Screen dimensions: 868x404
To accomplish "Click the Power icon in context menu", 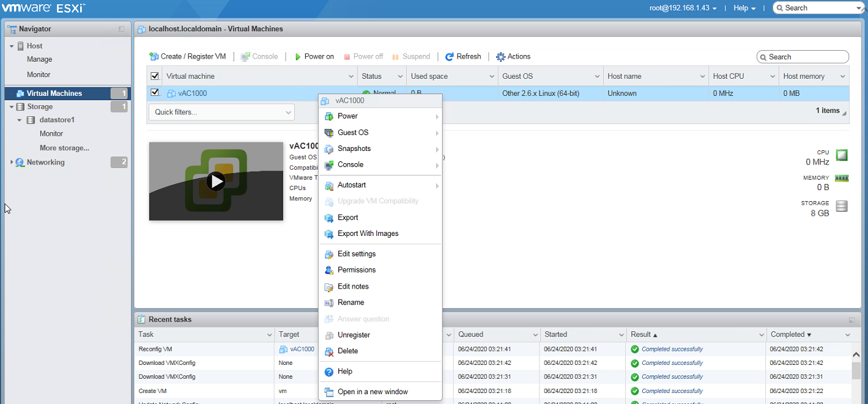I will click(x=329, y=116).
